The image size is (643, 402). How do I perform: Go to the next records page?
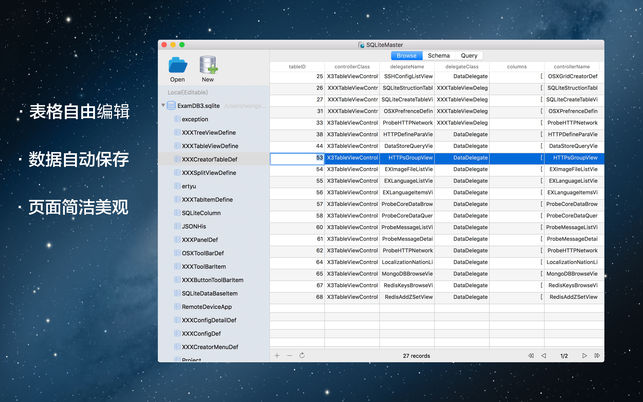(583, 355)
